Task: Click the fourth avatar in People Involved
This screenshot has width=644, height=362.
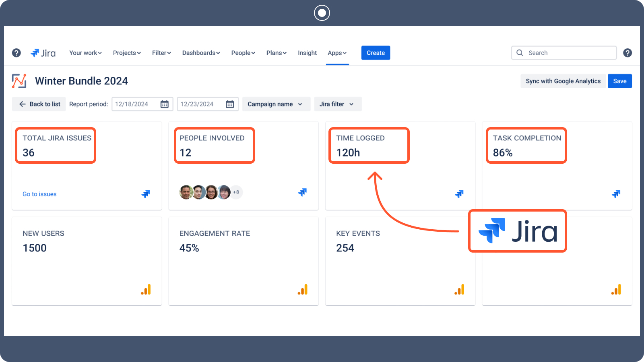Action: click(x=224, y=192)
